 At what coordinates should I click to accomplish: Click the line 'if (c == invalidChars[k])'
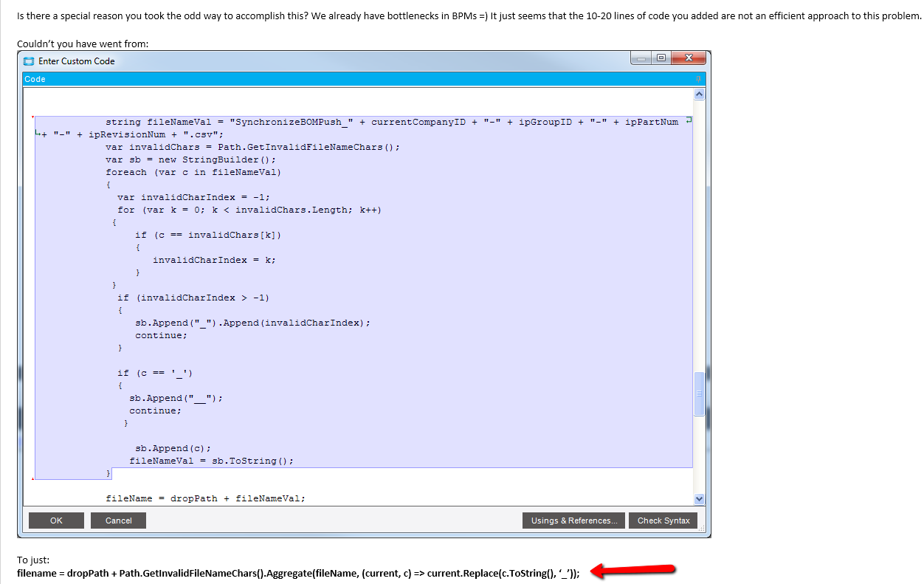click(208, 235)
